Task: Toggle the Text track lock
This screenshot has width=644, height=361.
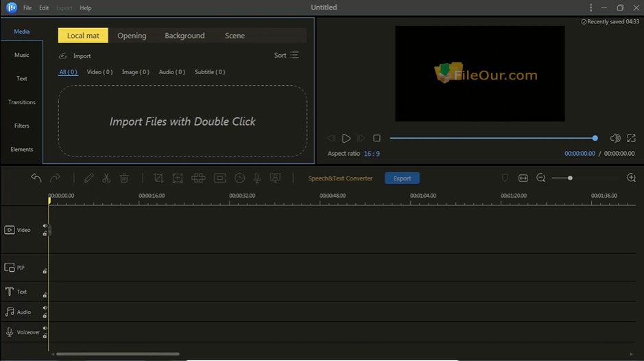Action: pyautogui.click(x=45, y=295)
